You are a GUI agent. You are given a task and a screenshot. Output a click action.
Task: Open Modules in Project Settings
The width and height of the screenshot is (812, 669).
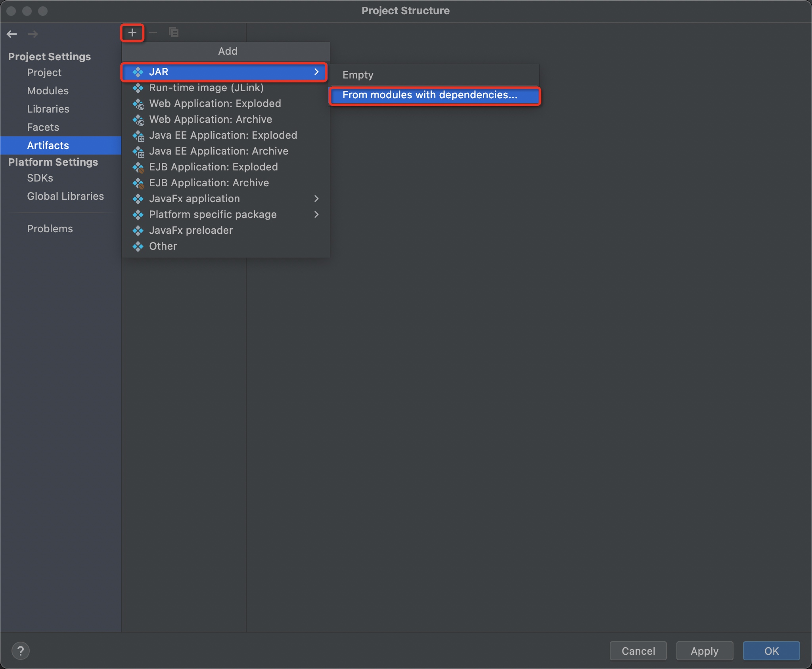coord(48,91)
